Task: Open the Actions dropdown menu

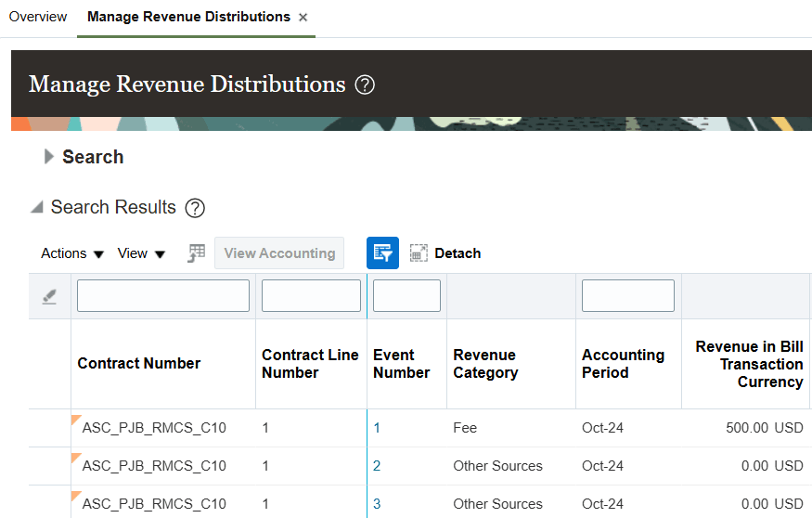Action: 72,253
